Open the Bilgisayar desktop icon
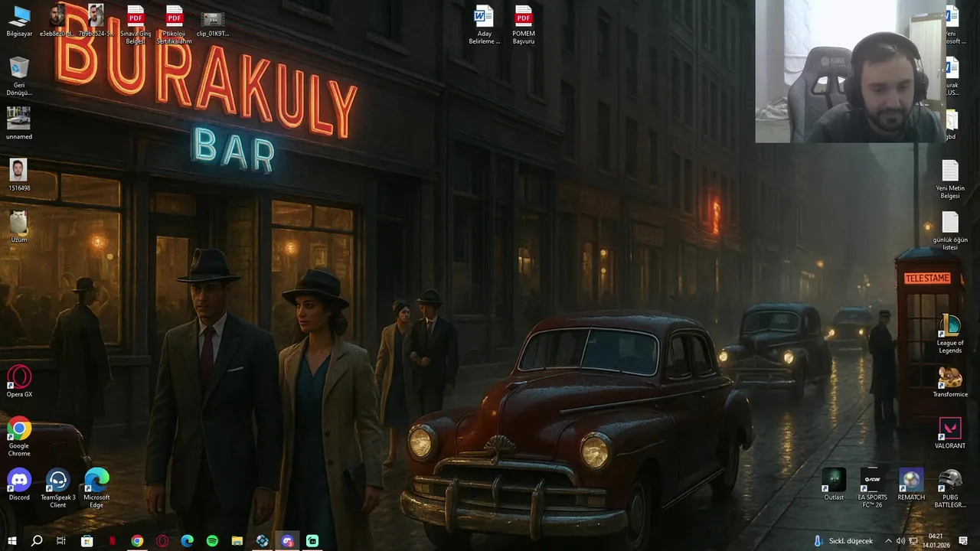 pos(19,22)
